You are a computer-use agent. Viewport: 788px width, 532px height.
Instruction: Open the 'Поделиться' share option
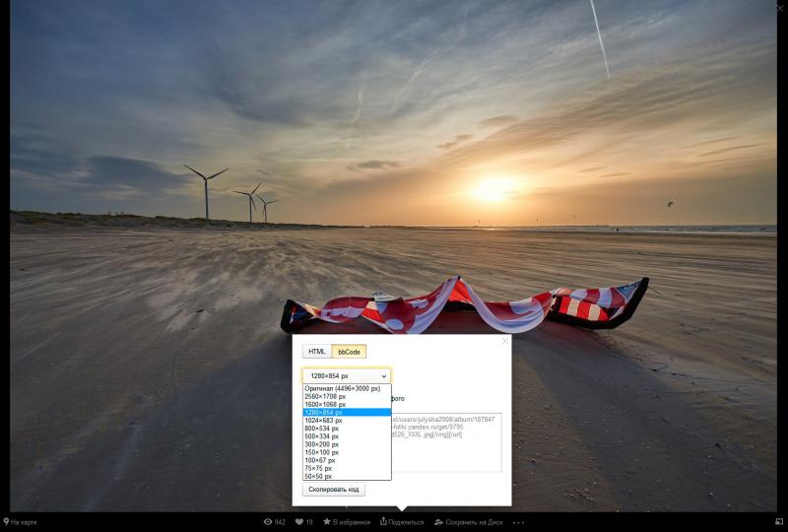pos(402,522)
